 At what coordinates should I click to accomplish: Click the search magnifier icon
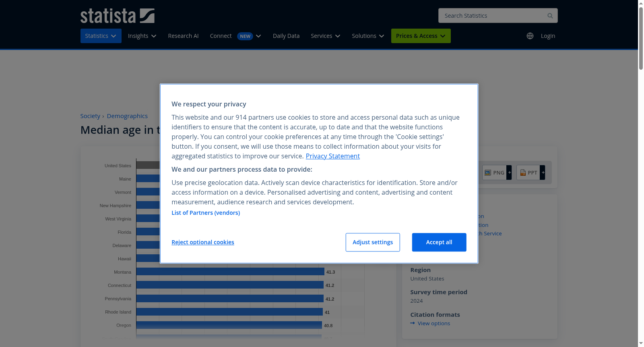pos(550,16)
